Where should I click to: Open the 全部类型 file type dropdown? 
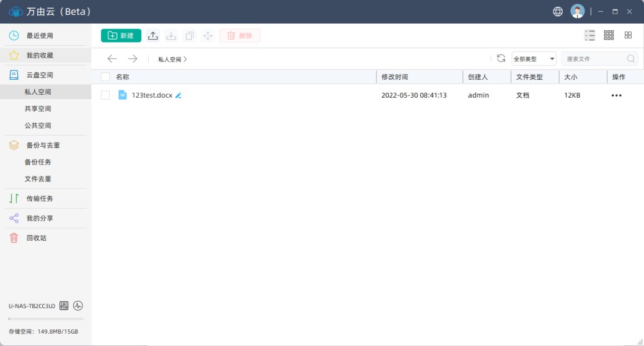pyautogui.click(x=534, y=59)
